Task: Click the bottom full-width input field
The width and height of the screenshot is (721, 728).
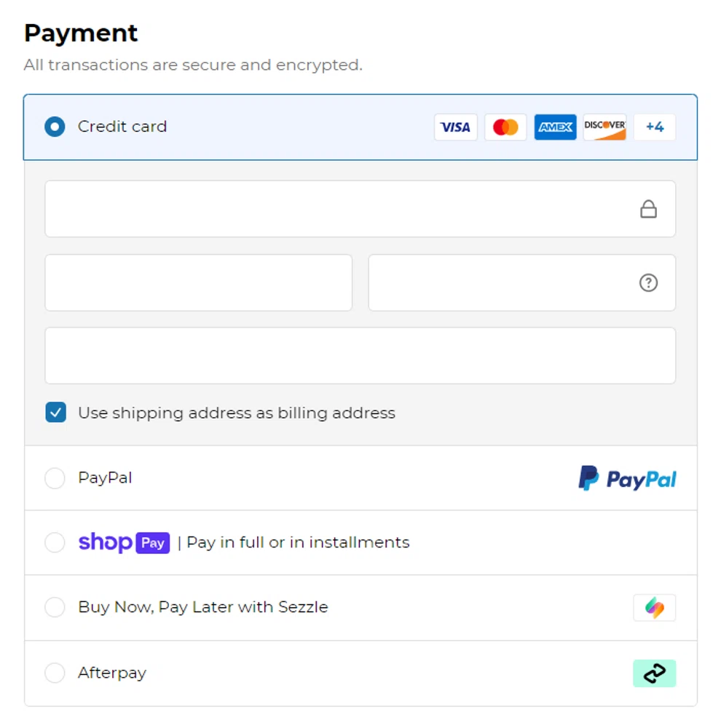Action: (360, 356)
